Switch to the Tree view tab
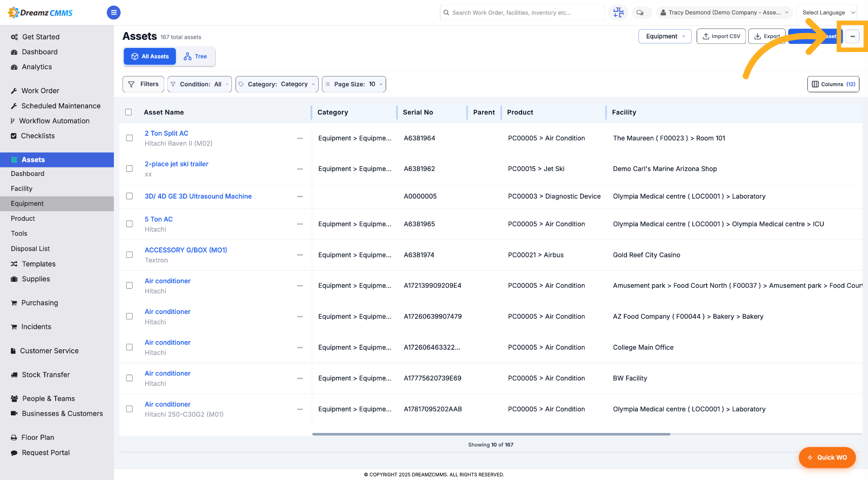Viewport: 868px width, 480px height. coord(195,57)
